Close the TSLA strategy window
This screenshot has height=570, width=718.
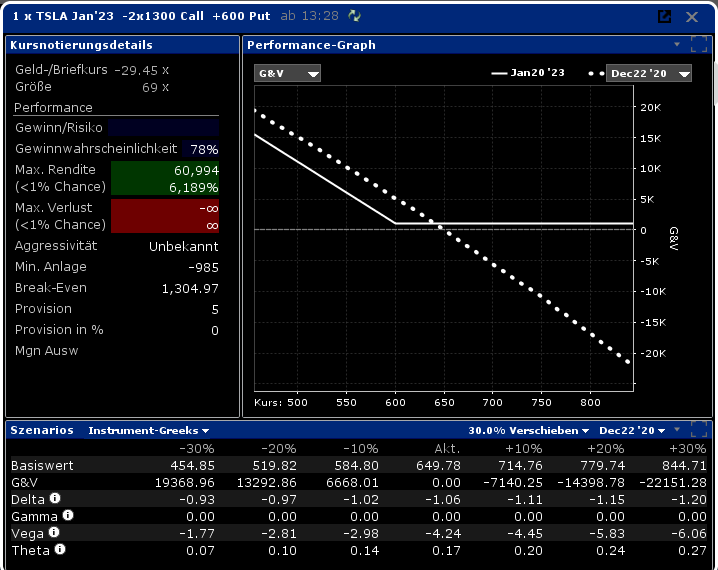point(692,17)
